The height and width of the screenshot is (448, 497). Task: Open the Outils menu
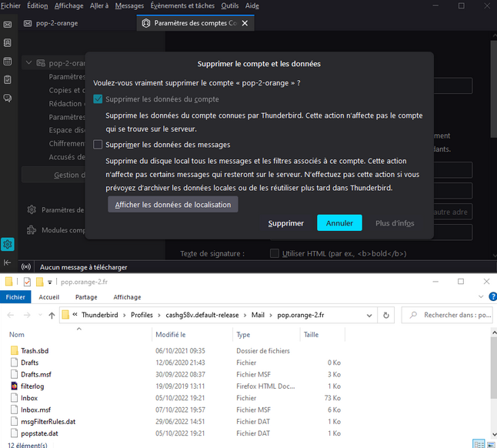click(x=230, y=5)
